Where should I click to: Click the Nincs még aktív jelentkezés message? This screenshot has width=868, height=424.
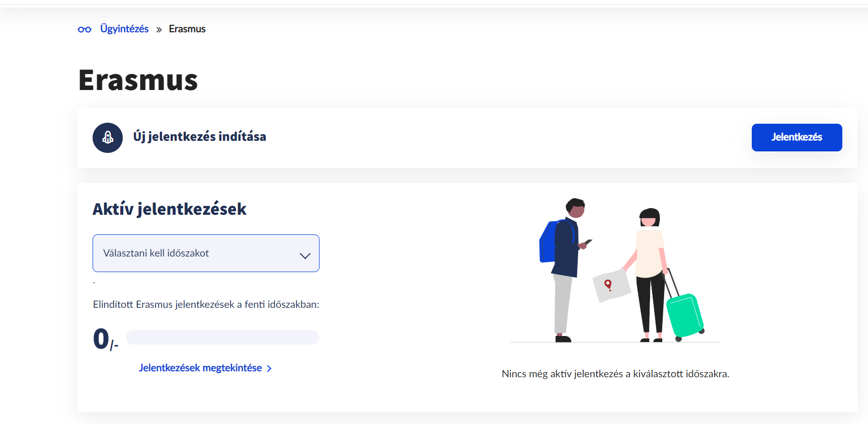[x=615, y=374]
